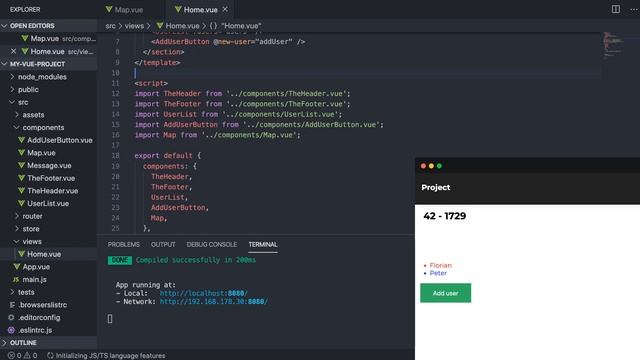Click the Vue icon beside TheHeader.vue
640x360 pixels.
[22, 191]
